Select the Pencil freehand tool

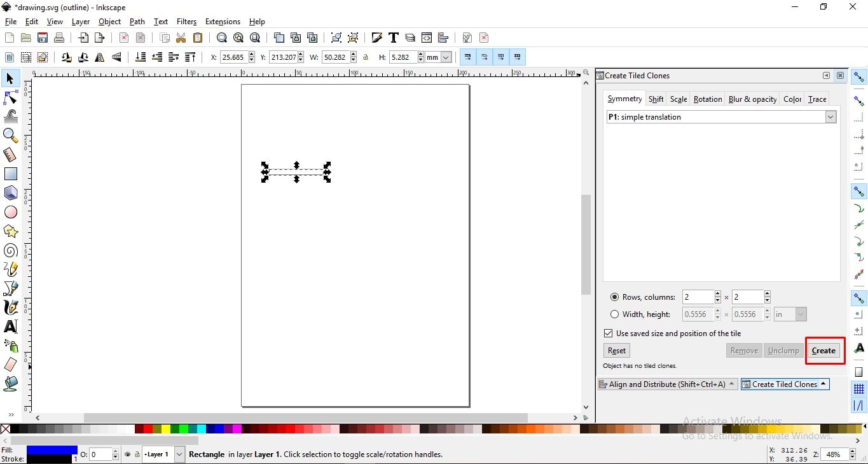pyautogui.click(x=10, y=269)
